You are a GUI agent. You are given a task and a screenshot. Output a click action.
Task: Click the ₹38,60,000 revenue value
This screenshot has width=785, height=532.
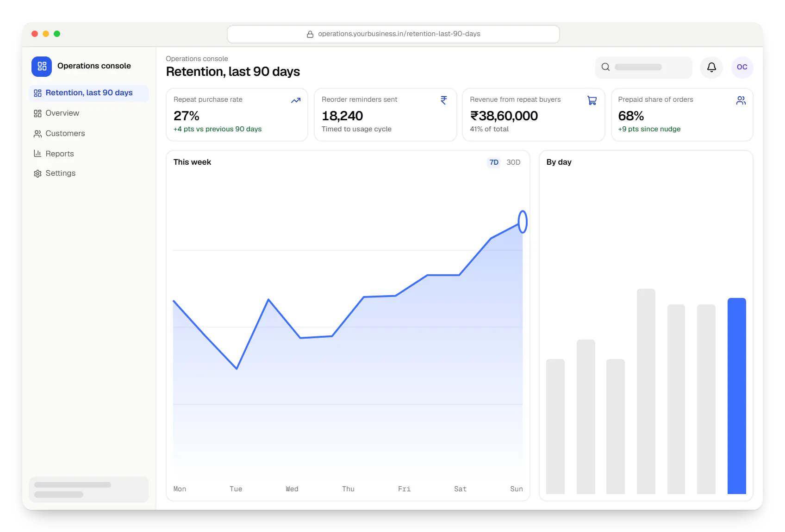[504, 116]
